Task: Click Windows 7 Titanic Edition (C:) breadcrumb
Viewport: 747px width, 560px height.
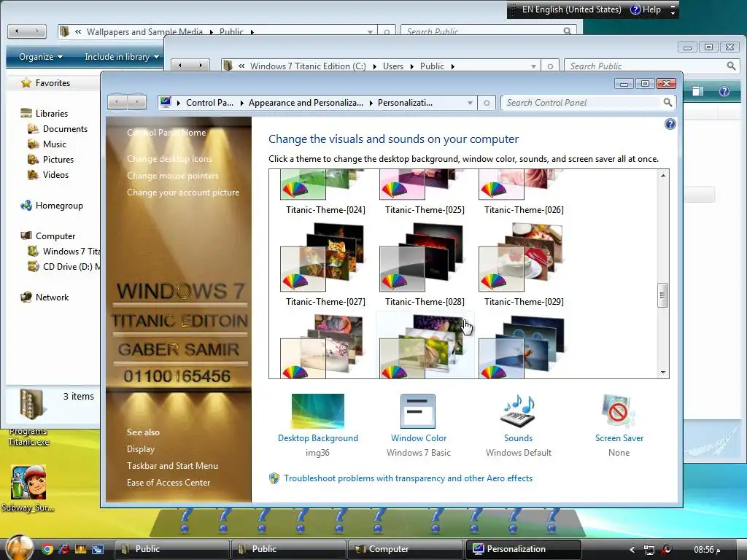Action: click(x=308, y=66)
